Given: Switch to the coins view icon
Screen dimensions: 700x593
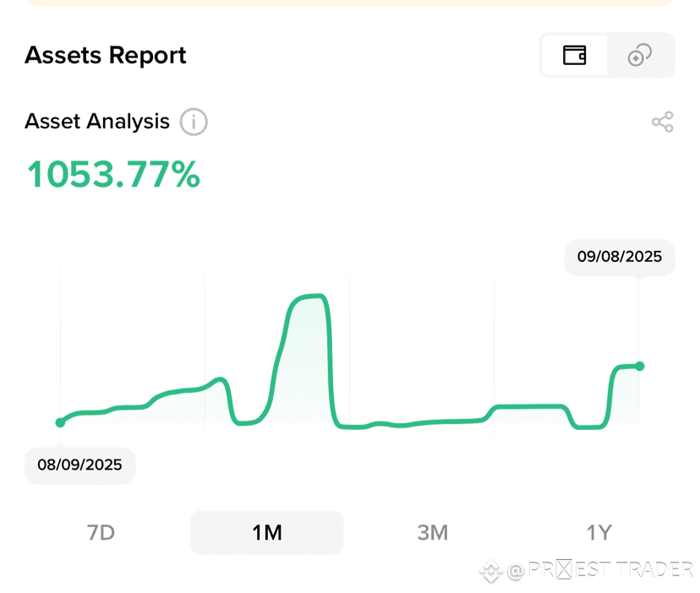Looking at the screenshot, I should (640, 55).
